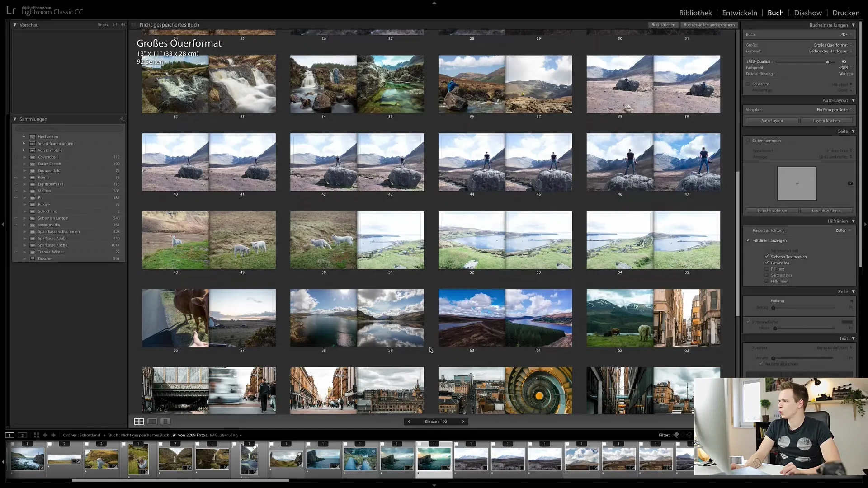Switch to single page view icon

tap(165, 422)
